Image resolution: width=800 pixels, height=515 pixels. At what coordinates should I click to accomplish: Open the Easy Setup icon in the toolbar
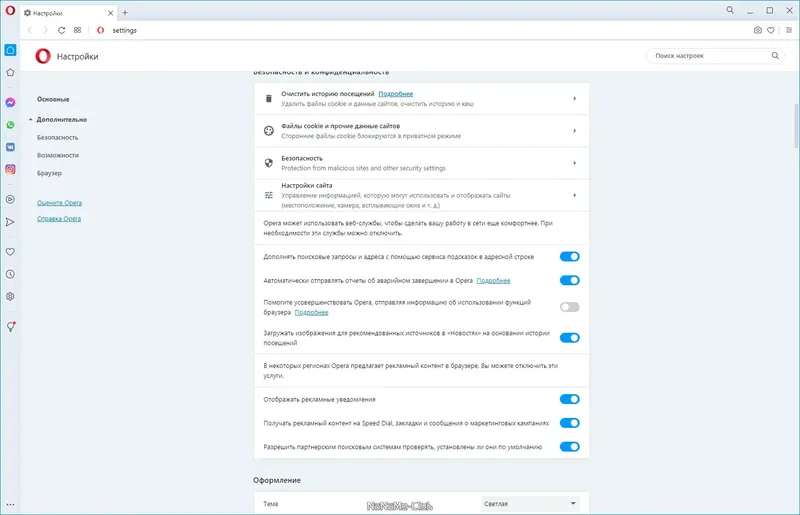(789, 30)
